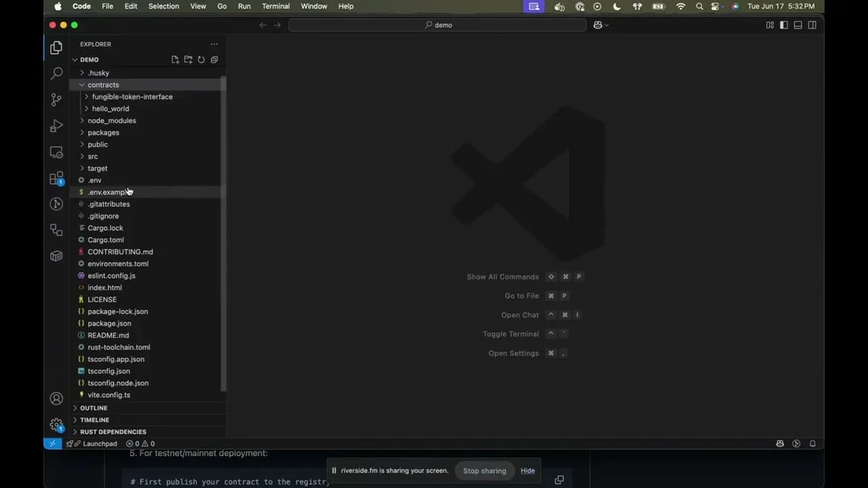Toggle the primary side bar
The height and width of the screenshot is (488, 868).
783,25
